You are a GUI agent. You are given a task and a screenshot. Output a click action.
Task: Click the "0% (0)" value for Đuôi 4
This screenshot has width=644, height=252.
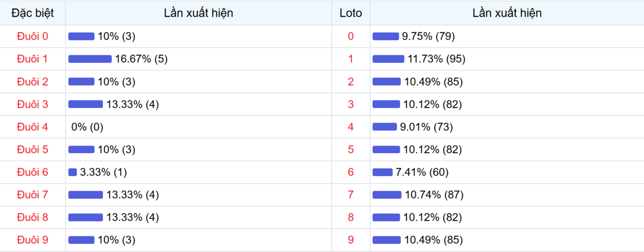tap(87, 127)
